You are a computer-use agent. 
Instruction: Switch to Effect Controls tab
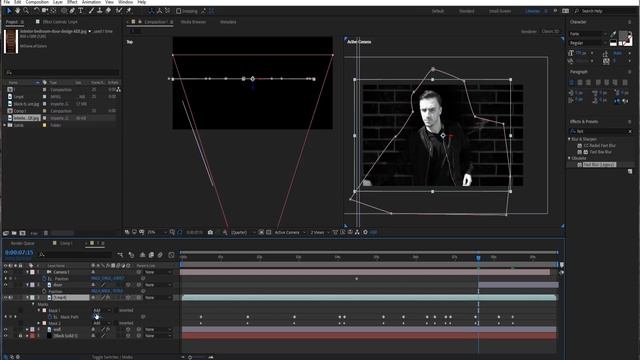pyautogui.click(x=60, y=22)
